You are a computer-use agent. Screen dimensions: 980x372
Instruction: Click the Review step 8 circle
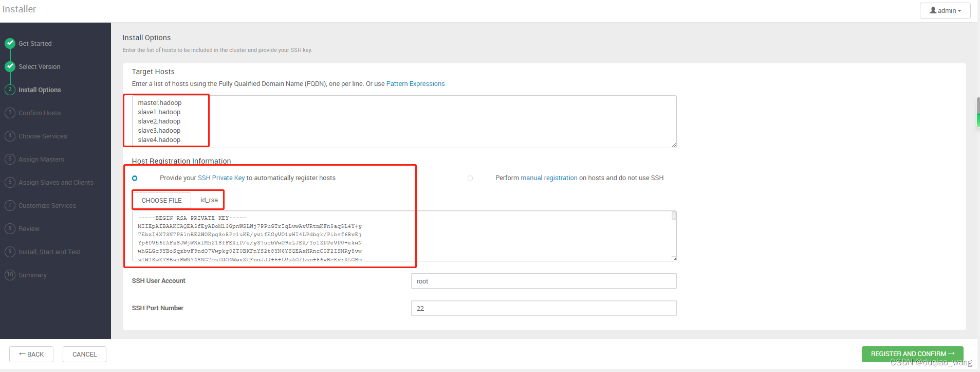coord(10,228)
